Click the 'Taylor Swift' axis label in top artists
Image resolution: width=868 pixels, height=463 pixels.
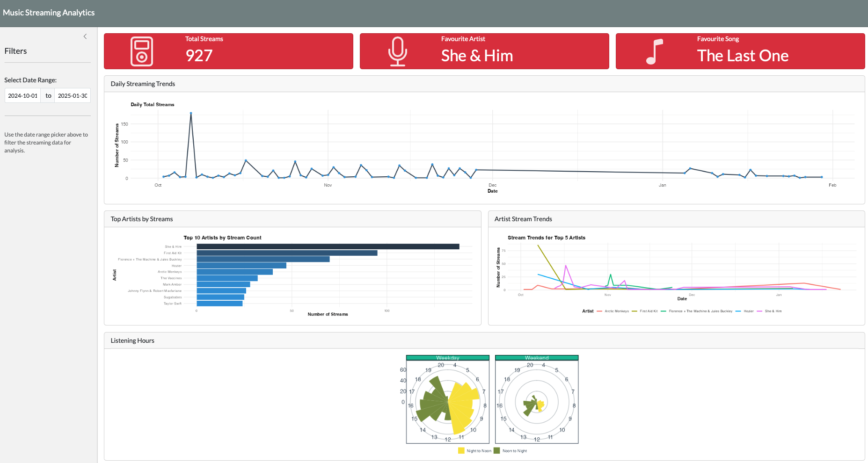click(173, 304)
